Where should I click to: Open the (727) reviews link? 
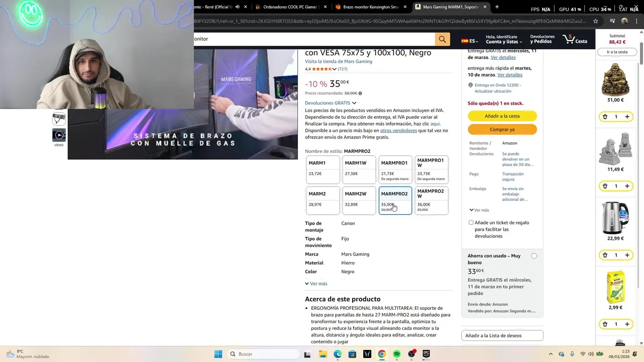[x=342, y=69]
